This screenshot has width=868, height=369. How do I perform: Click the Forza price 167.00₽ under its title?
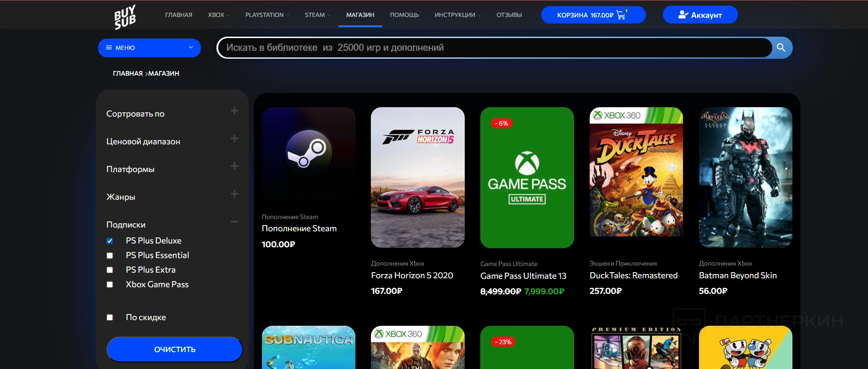click(387, 291)
